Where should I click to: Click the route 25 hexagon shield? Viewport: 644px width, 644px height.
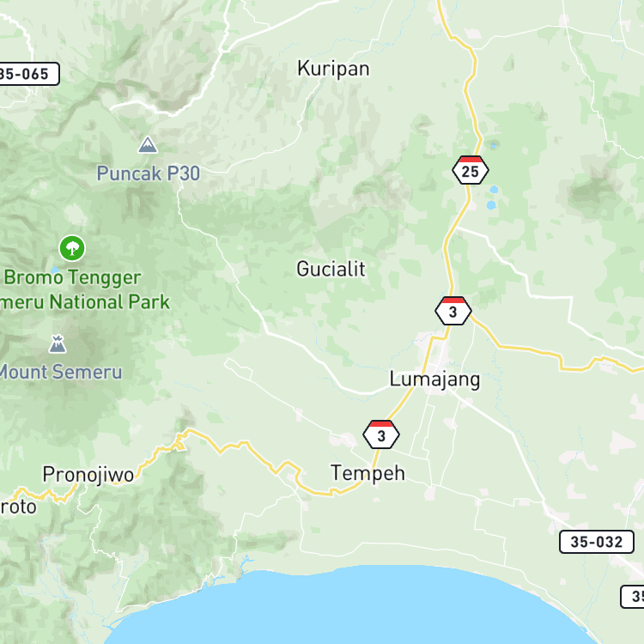471,170
